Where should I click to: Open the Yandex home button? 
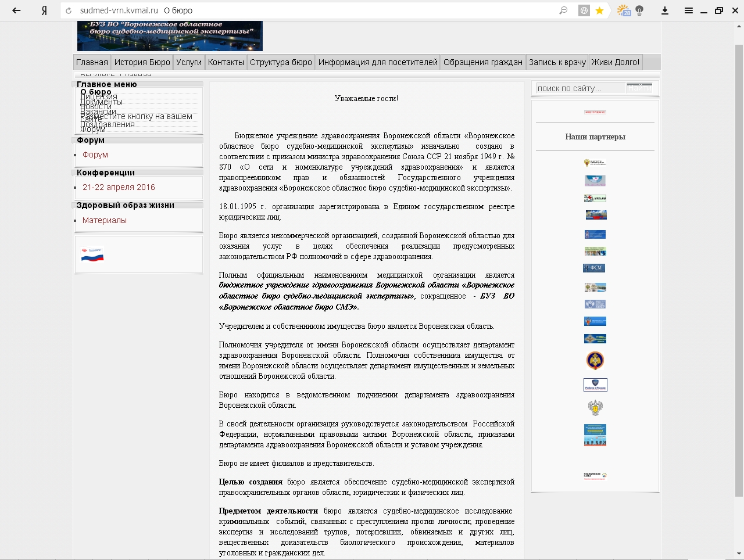click(44, 10)
